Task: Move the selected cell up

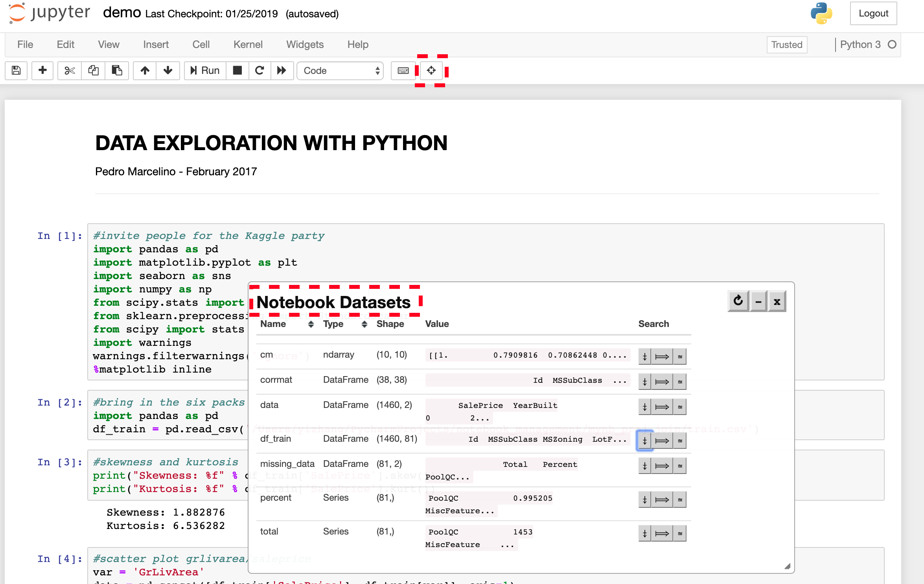Action: click(145, 70)
